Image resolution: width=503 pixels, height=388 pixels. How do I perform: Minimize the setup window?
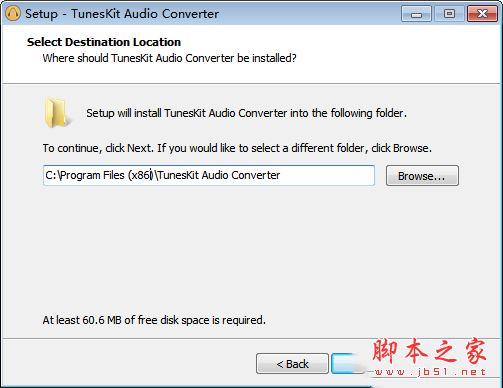(416, 14)
